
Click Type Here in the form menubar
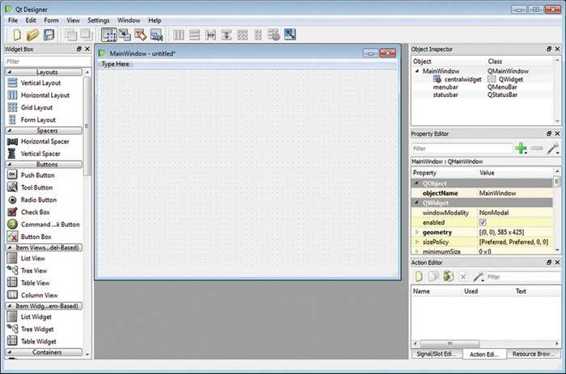(x=116, y=64)
